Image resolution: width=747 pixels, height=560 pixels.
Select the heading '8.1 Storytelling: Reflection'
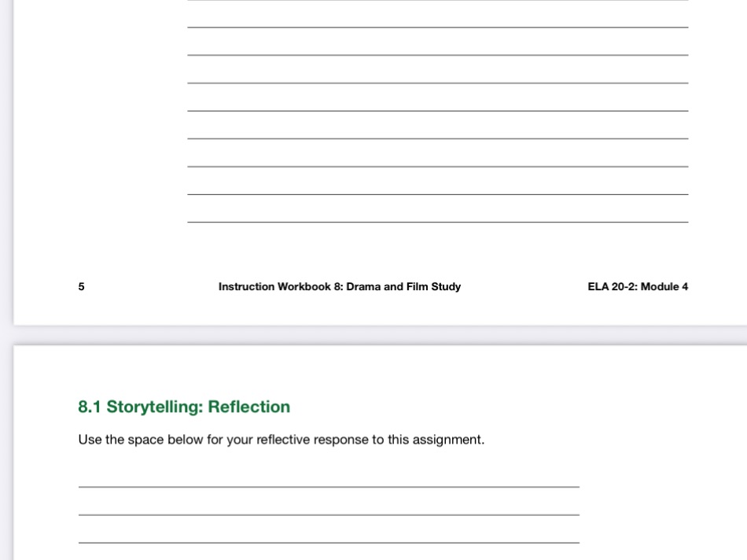pyautogui.click(x=184, y=407)
